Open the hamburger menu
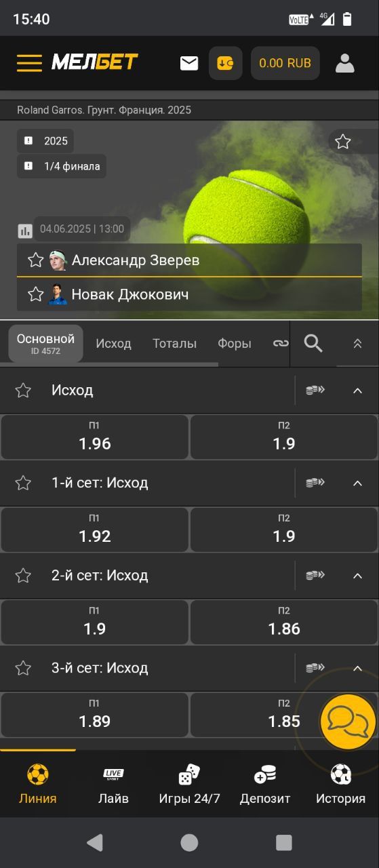This screenshot has width=379, height=868. (x=29, y=62)
